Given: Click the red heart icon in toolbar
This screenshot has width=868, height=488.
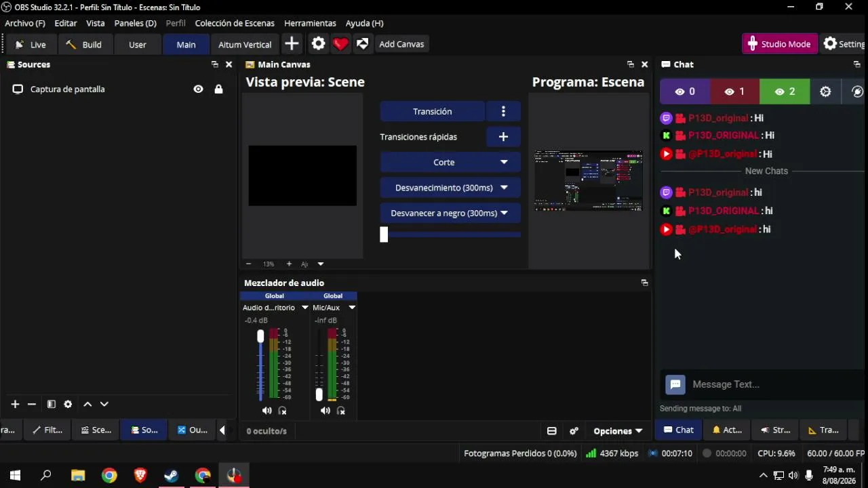Looking at the screenshot, I should (340, 44).
